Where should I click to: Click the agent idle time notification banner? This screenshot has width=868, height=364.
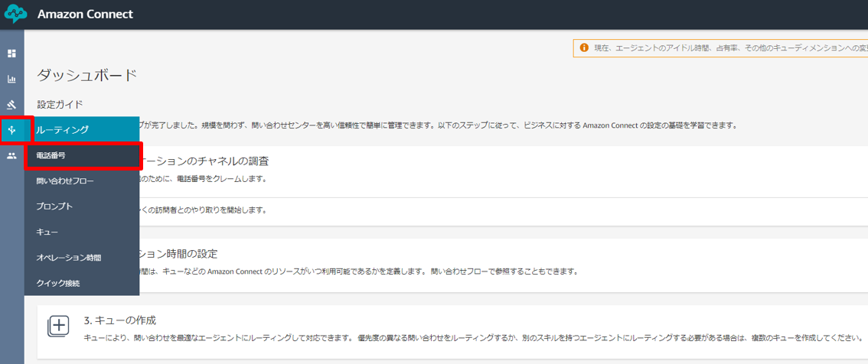(x=720, y=48)
